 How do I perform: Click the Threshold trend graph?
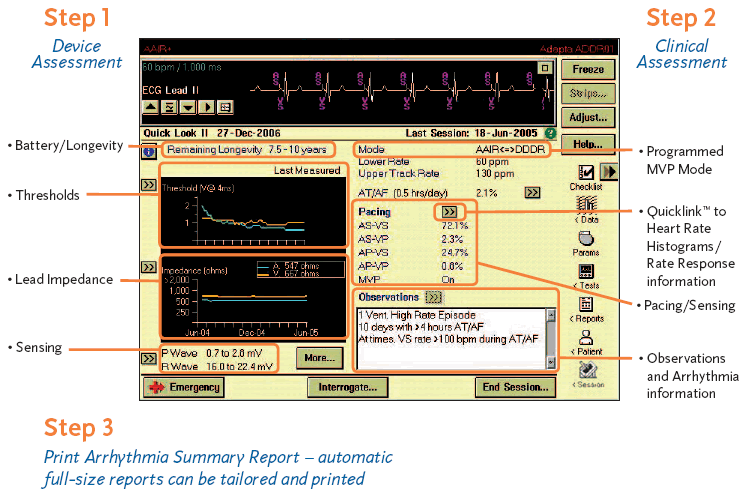(x=253, y=212)
